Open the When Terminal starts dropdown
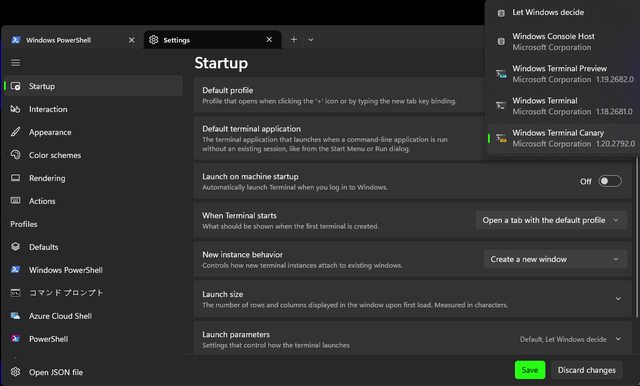The image size is (640, 386). coord(551,220)
